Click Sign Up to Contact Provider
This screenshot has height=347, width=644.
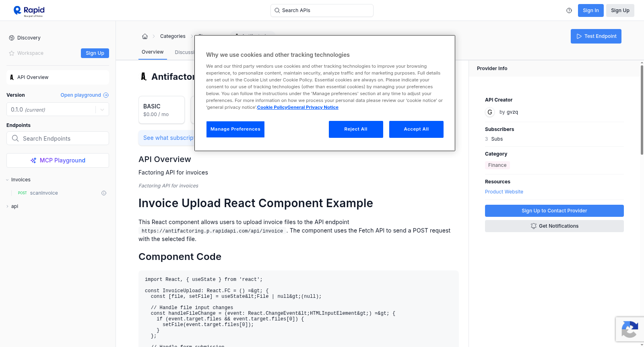[x=554, y=211]
